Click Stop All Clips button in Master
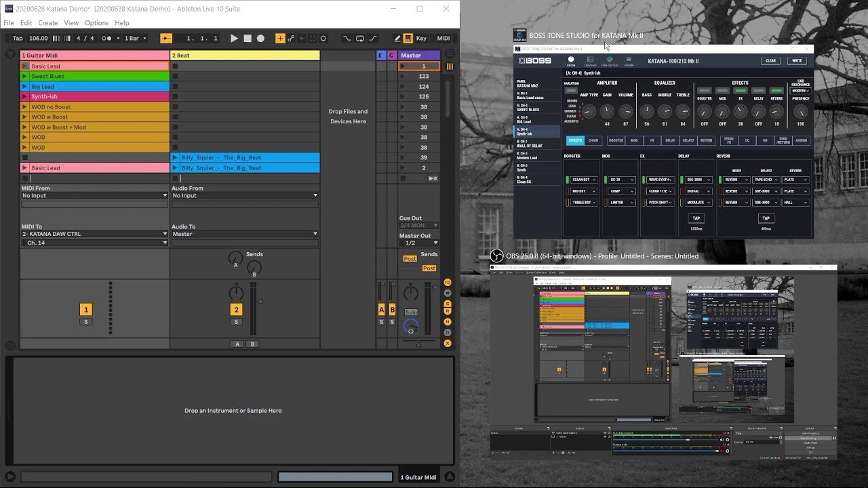Screen dimensions: 868x488 coord(403,178)
